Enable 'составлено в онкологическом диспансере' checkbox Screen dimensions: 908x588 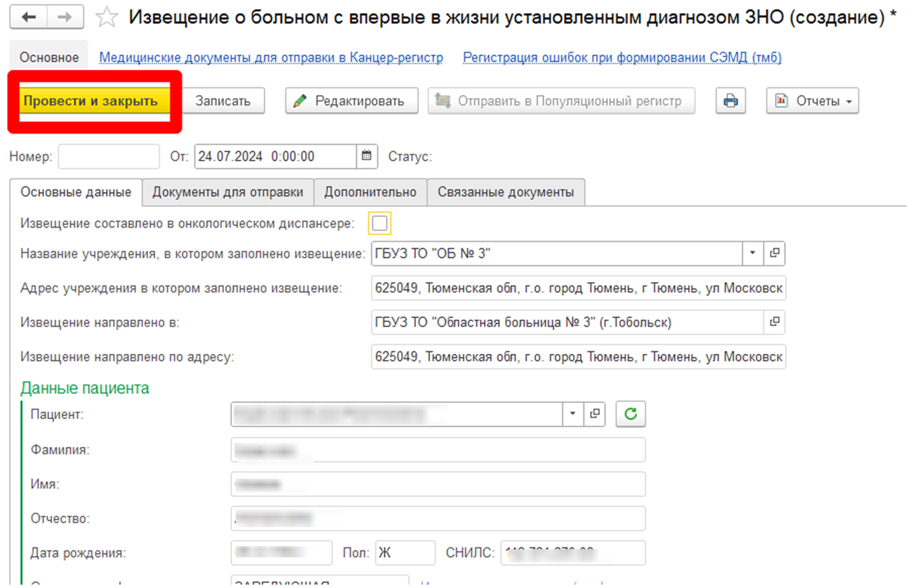point(380,224)
